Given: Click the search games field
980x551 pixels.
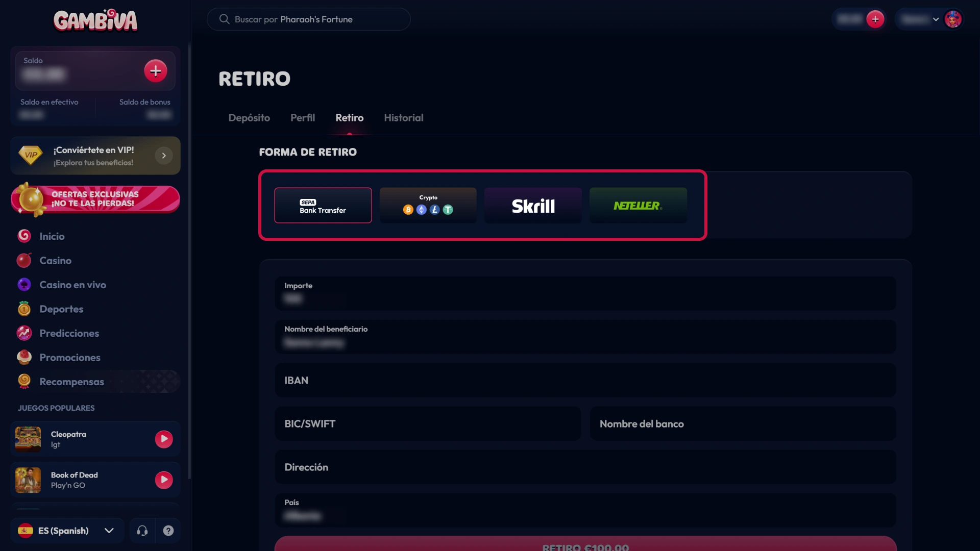Looking at the screenshot, I should pyautogui.click(x=308, y=19).
